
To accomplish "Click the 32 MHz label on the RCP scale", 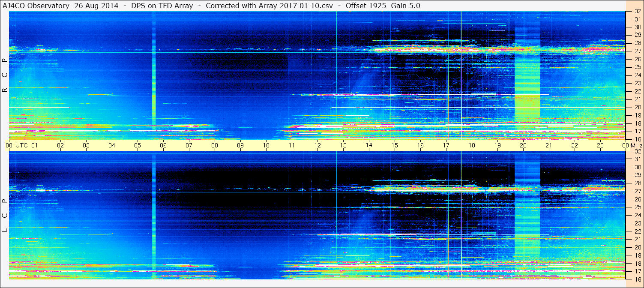I will click(637, 12).
